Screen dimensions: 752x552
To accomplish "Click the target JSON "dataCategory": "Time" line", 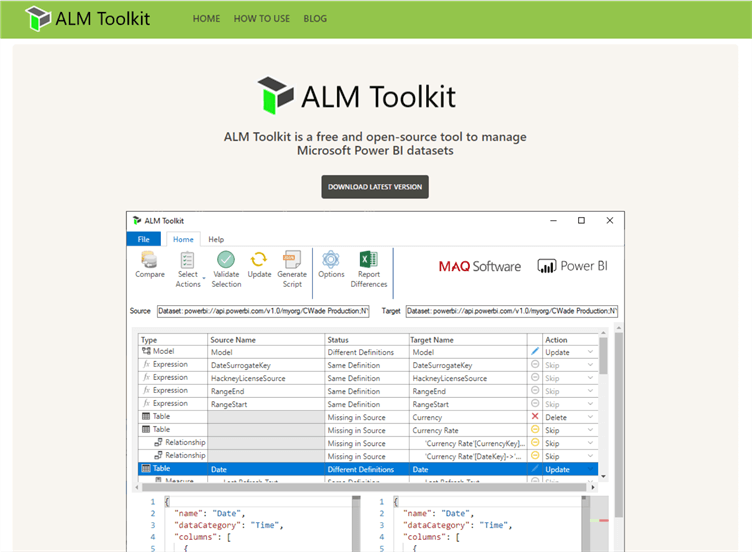I will click(x=458, y=525).
